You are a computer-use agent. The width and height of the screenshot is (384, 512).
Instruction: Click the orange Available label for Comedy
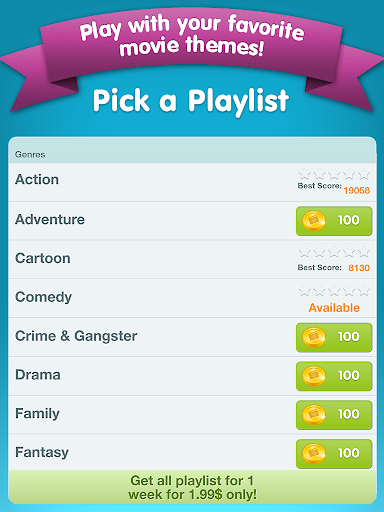pyautogui.click(x=334, y=308)
